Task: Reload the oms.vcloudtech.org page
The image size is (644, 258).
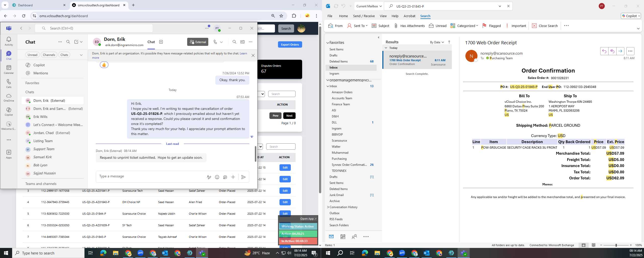Action: click(x=24, y=16)
